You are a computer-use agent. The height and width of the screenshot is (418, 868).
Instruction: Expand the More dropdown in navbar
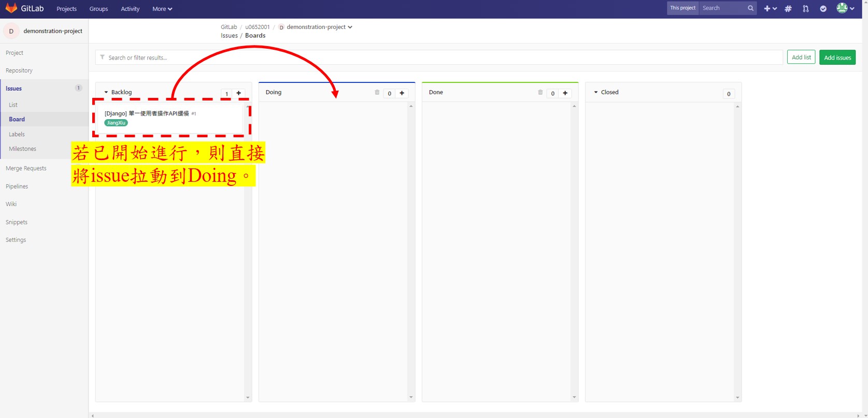(x=162, y=9)
